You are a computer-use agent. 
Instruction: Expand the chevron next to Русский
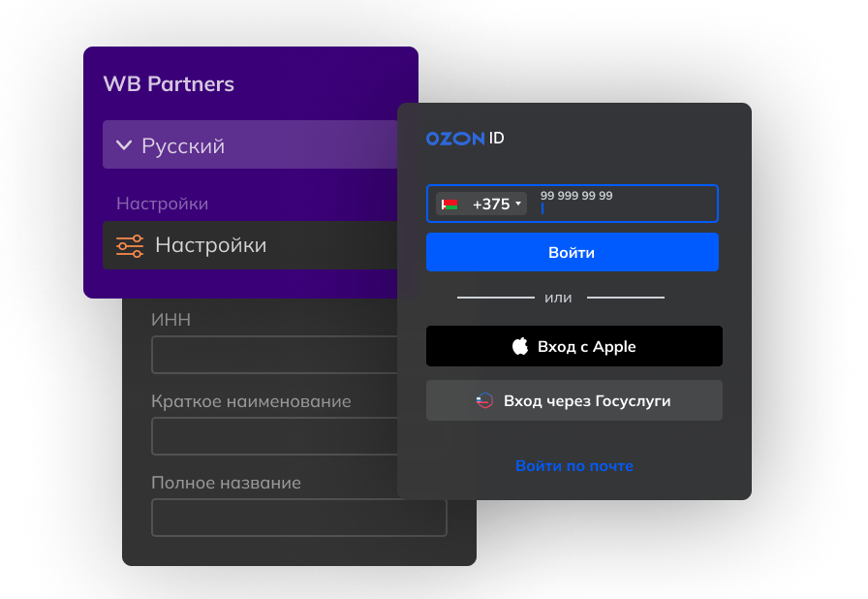click(123, 145)
